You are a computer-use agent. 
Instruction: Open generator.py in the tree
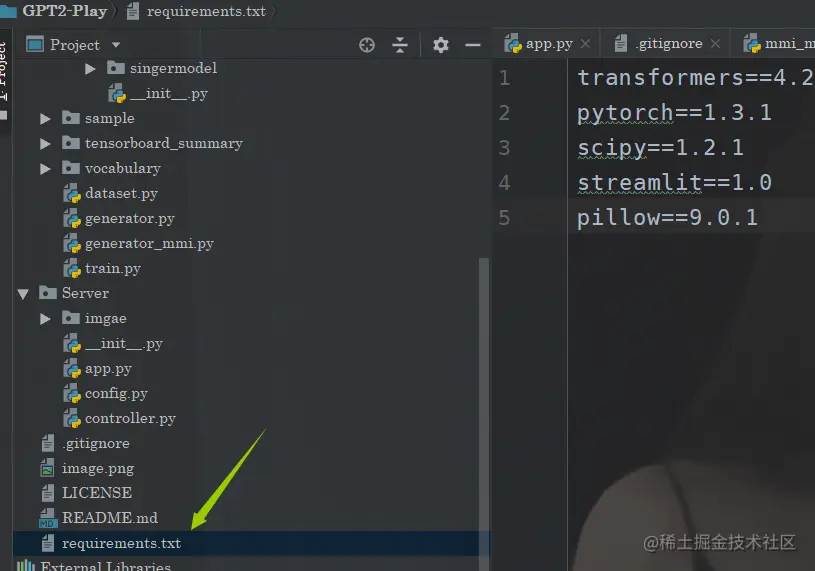coord(129,219)
